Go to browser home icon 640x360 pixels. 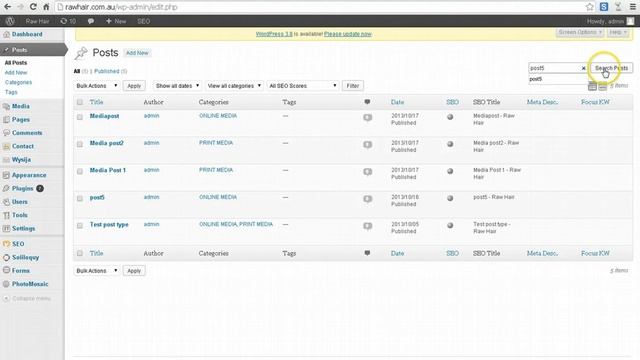(46, 7)
